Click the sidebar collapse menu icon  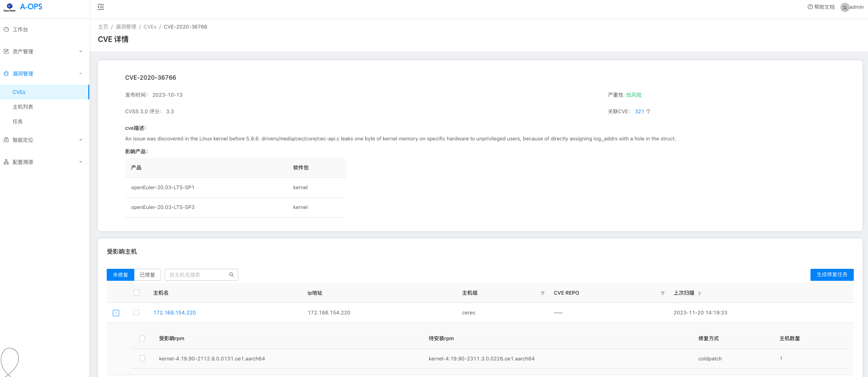[x=101, y=7]
